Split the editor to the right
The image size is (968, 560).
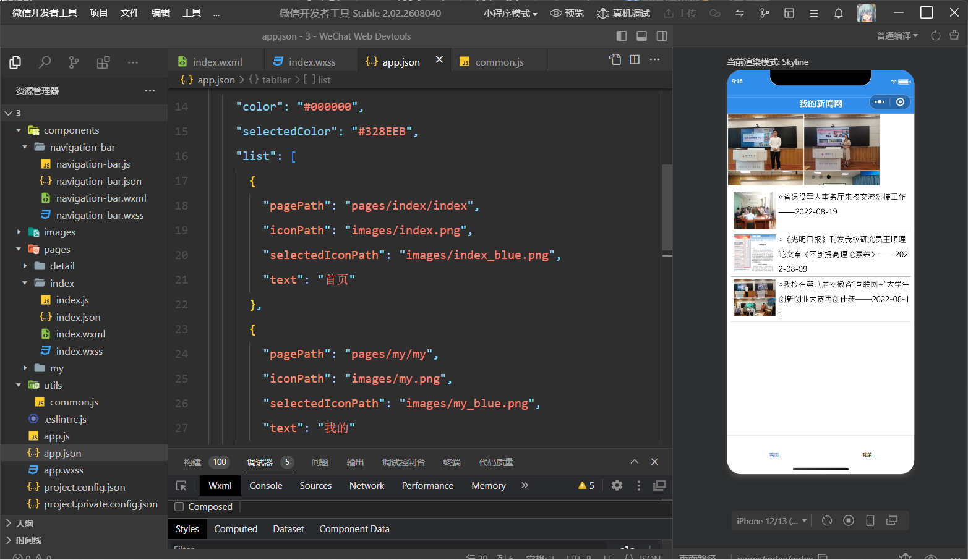pyautogui.click(x=635, y=59)
